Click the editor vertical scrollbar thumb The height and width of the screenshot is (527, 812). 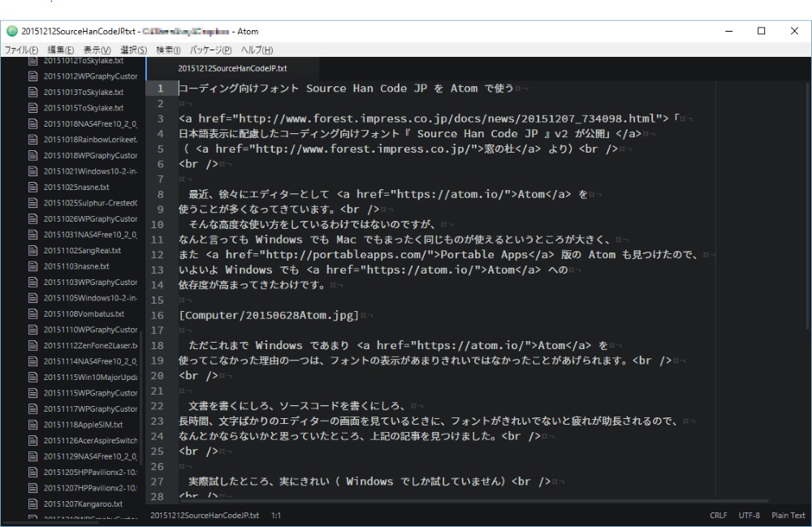click(809, 205)
